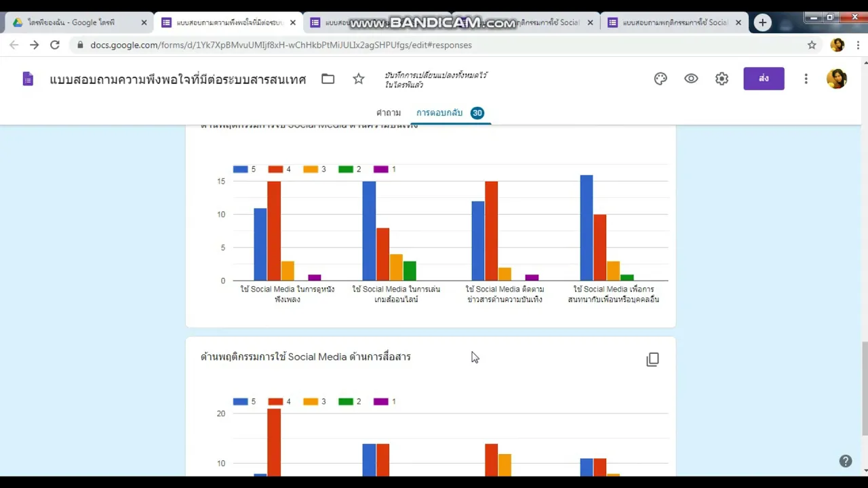
Task: Switch to the last browser tab
Action: point(673,22)
